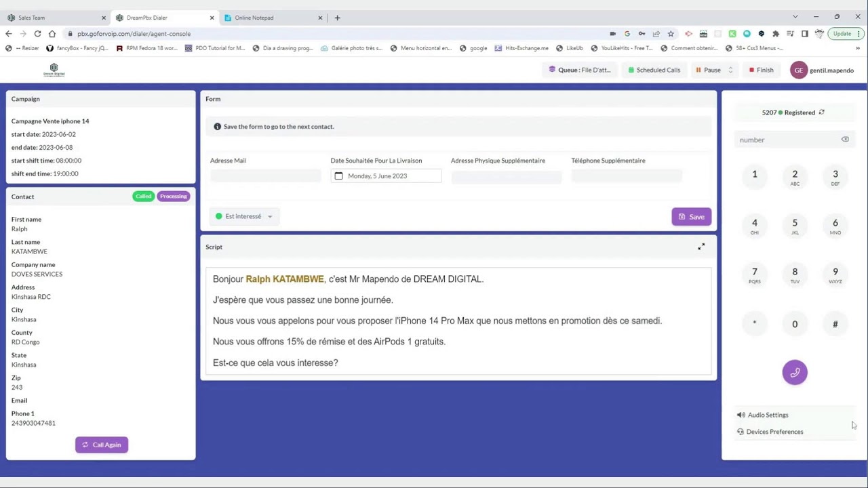The width and height of the screenshot is (868, 488).
Task: Click the Finish button
Action: [761, 70]
